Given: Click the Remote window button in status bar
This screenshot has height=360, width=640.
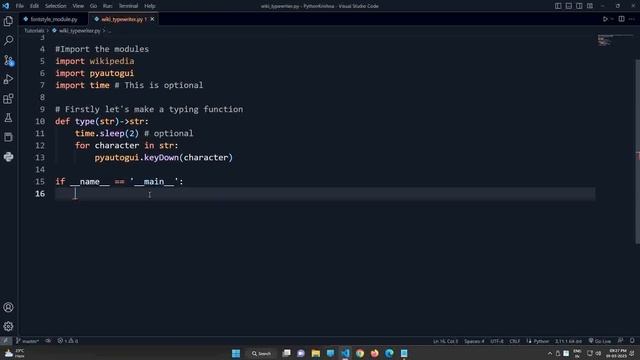Looking at the screenshot, I should click(x=5, y=341).
